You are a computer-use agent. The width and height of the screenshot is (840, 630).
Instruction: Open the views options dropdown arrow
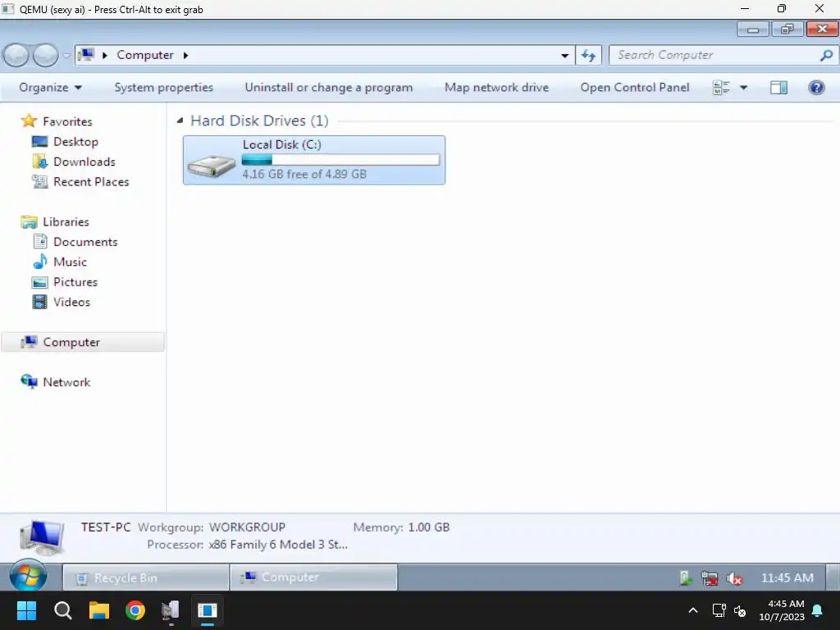pos(743,87)
